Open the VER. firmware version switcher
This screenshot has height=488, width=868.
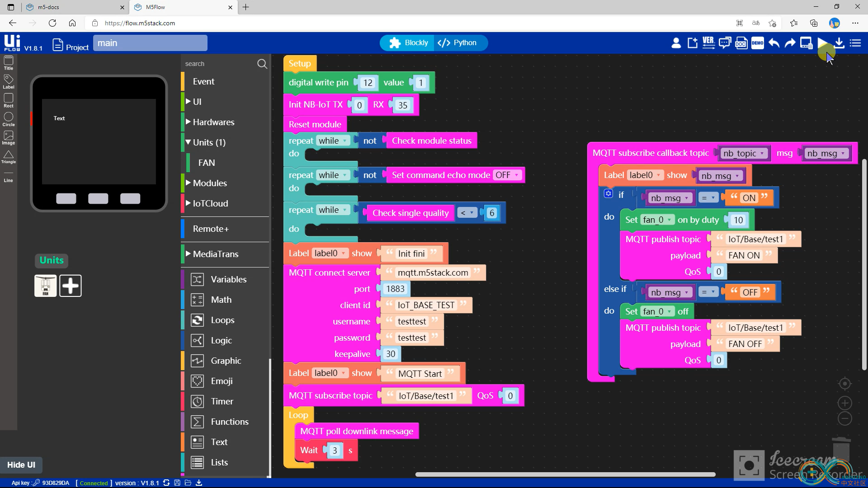coord(708,43)
